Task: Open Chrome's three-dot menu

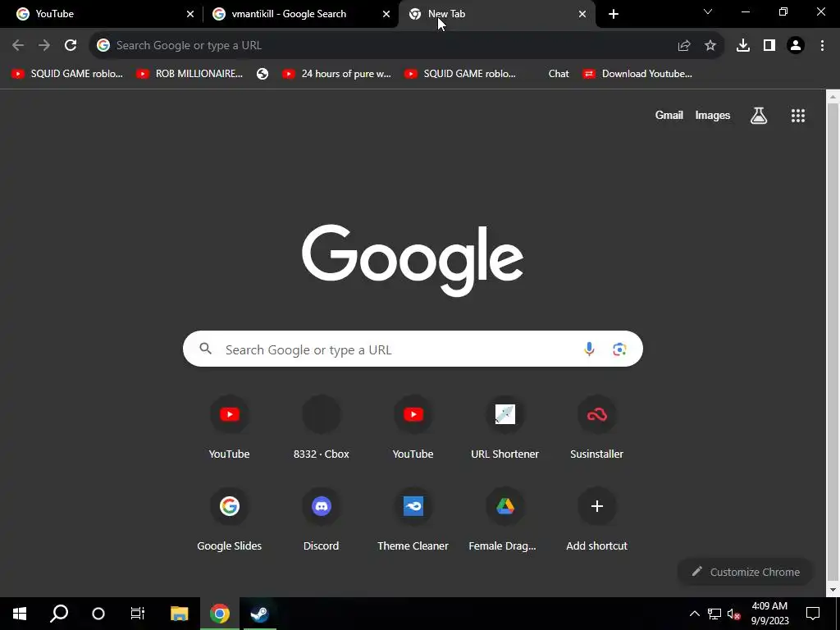Action: pos(822,46)
